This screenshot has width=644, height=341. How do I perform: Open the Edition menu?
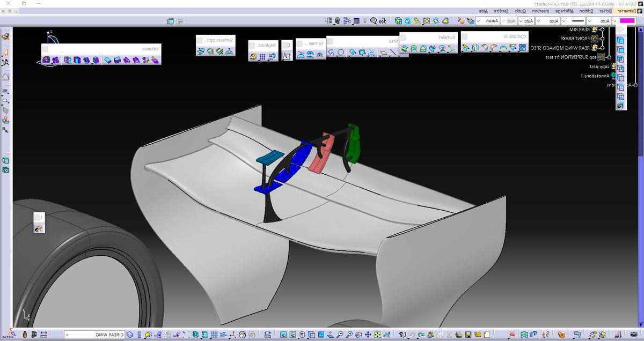pyautogui.click(x=586, y=10)
